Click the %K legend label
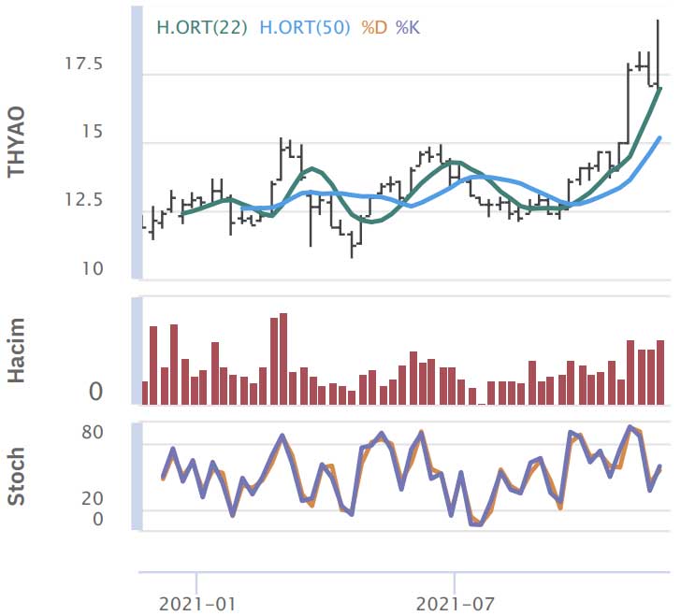This screenshot has height=616, width=681. click(x=408, y=28)
